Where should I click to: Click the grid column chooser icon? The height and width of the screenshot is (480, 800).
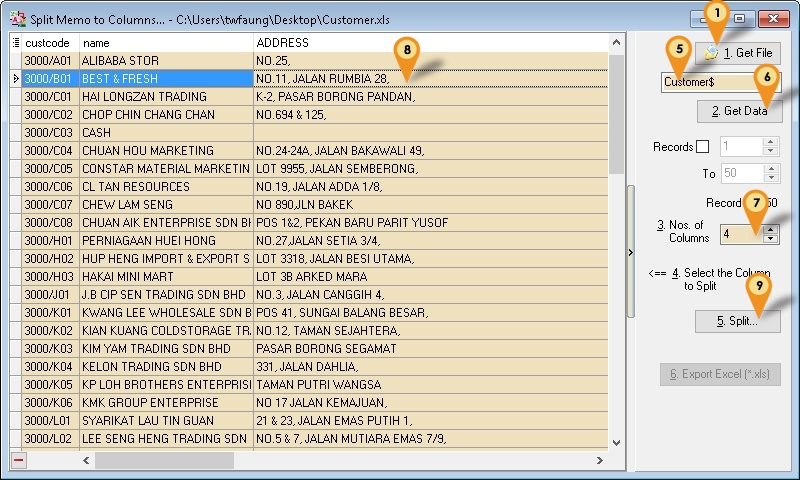15,43
